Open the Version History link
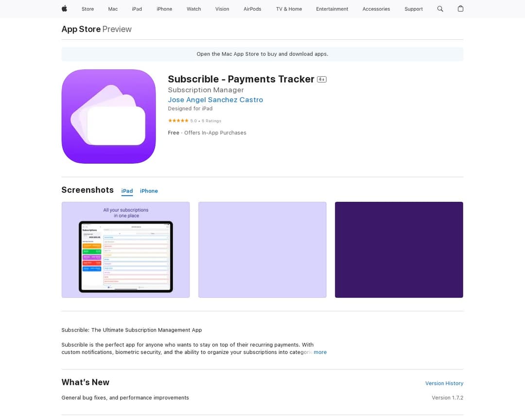Viewport: 525px width, 420px height. (444, 384)
